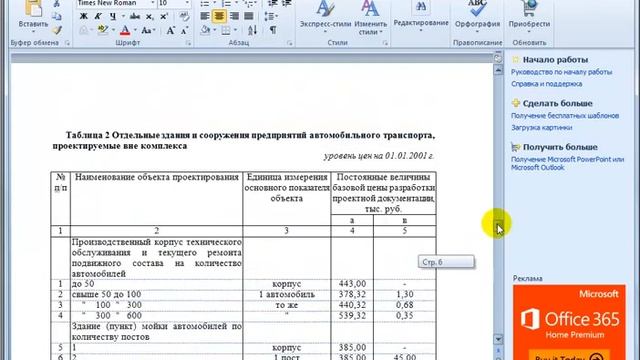Click the Приобрести shopping cart button
Screen dimensions: 640x360
[x=529, y=16]
